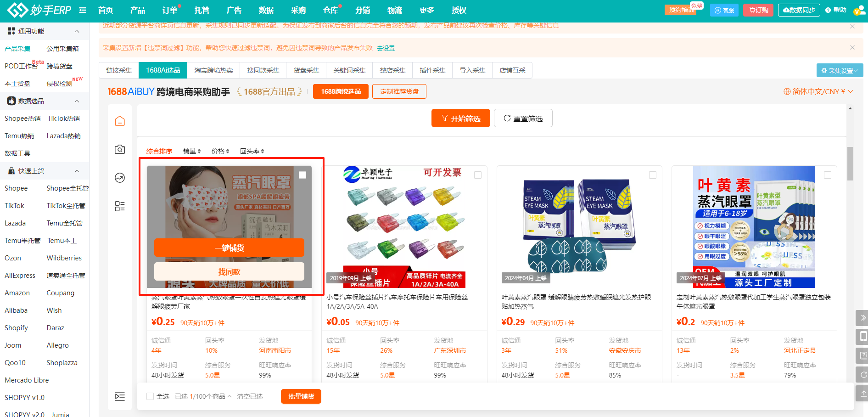Click the trend analytics icon in the left strip
The height and width of the screenshot is (417, 868).
click(x=120, y=178)
